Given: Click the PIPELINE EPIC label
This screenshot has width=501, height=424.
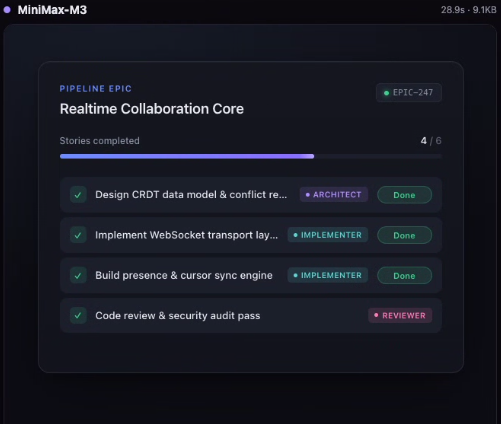Looking at the screenshot, I should 96,89.
